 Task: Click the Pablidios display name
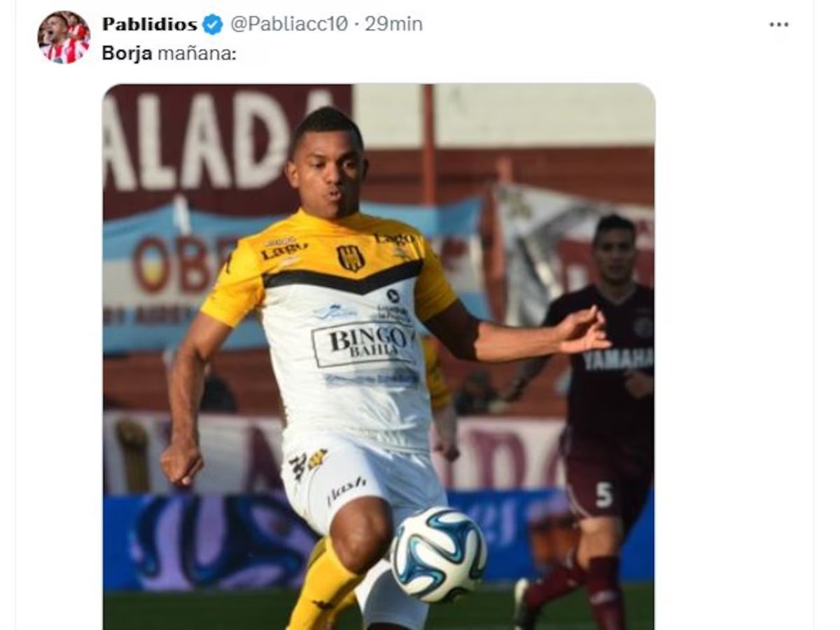click(x=150, y=24)
